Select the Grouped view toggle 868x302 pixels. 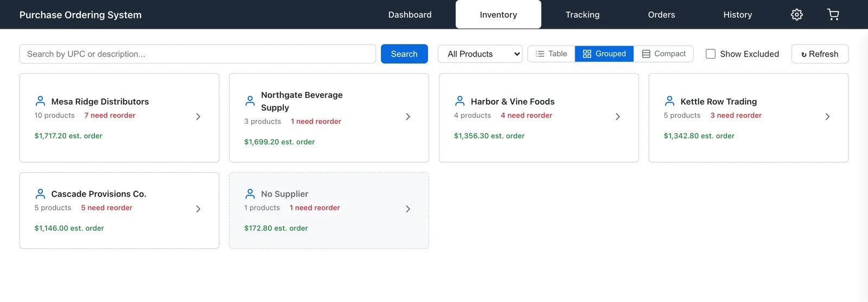[604, 54]
